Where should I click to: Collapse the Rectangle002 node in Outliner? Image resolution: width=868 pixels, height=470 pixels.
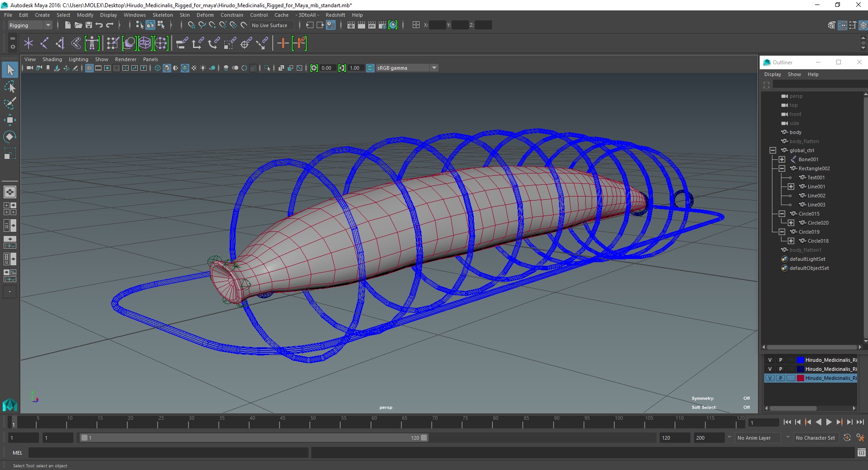click(x=782, y=168)
